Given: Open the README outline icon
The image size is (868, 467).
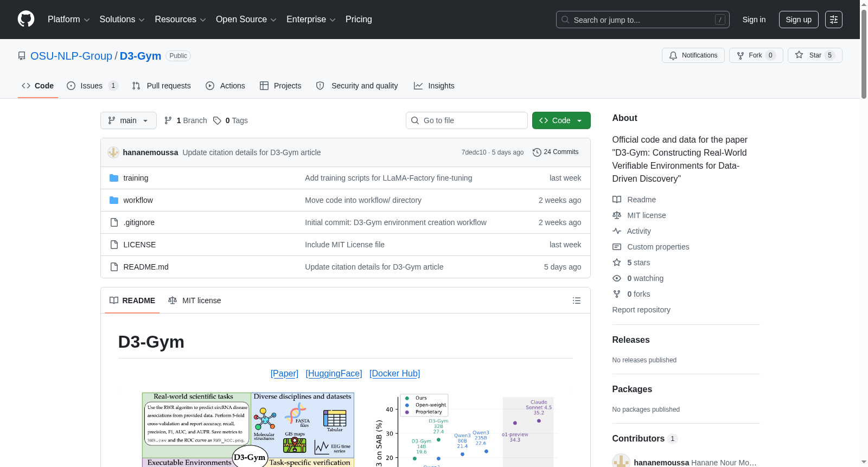Looking at the screenshot, I should pyautogui.click(x=577, y=300).
